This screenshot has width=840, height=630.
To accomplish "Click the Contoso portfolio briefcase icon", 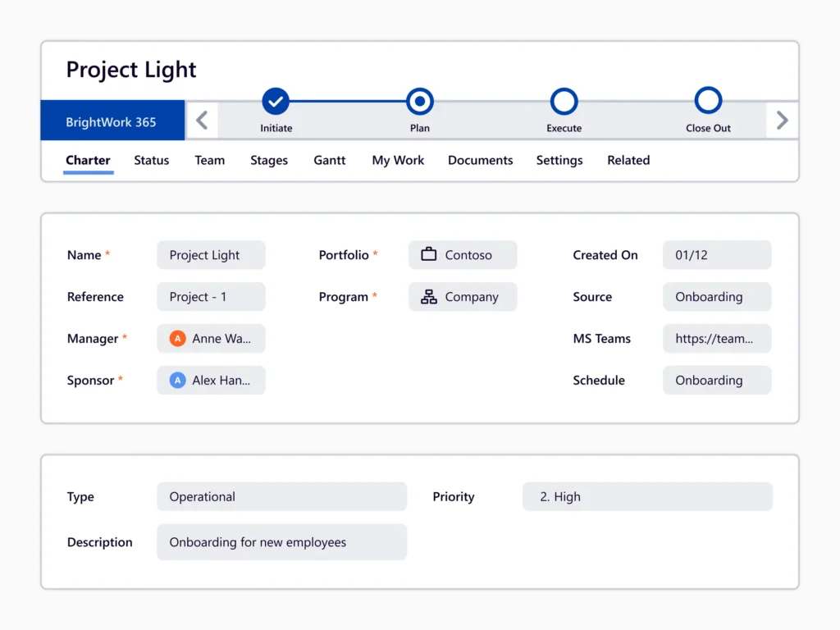I will pos(427,254).
